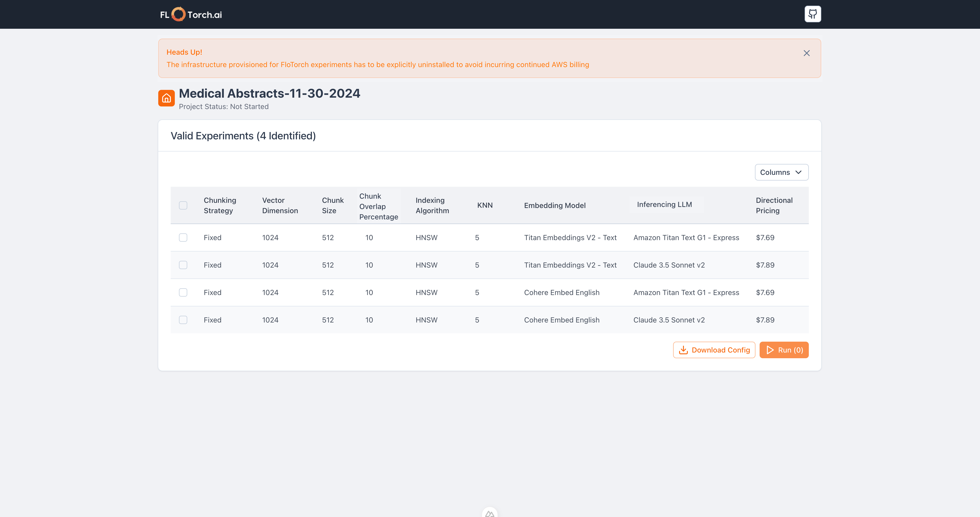Image resolution: width=980 pixels, height=517 pixels.
Task: Click the FloTorch.ai logo
Action: 191,15
